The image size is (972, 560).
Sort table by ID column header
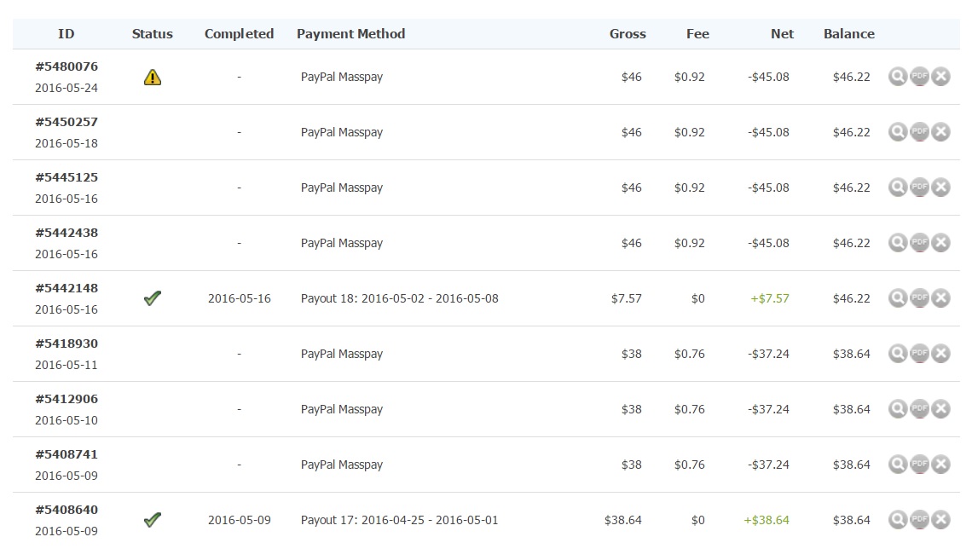[66, 34]
